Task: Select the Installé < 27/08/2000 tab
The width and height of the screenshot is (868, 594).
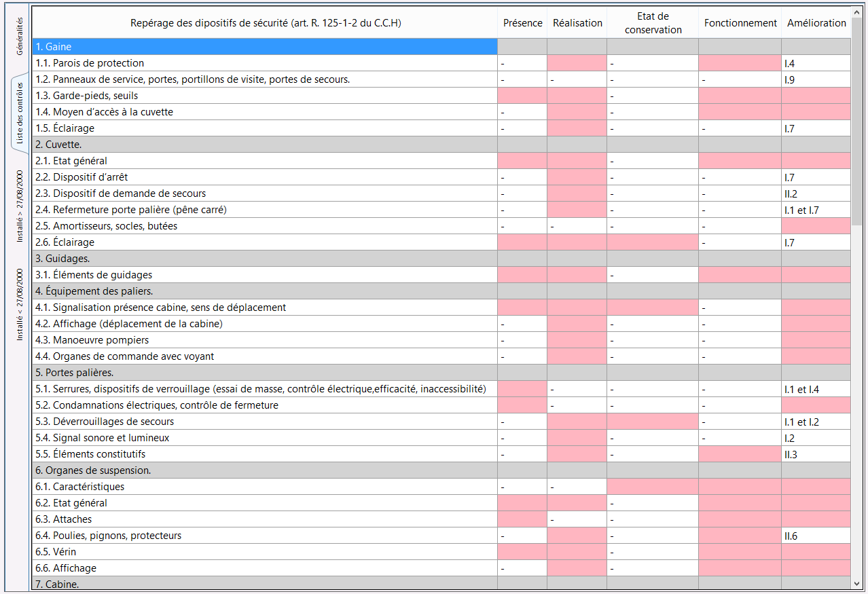Action: [20, 304]
